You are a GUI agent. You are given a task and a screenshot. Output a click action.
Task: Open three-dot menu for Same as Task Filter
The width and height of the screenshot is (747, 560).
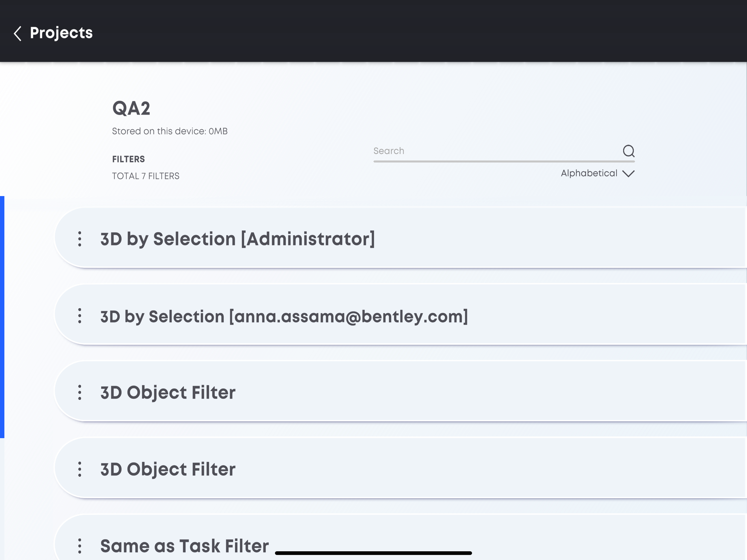click(x=80, y=546)
